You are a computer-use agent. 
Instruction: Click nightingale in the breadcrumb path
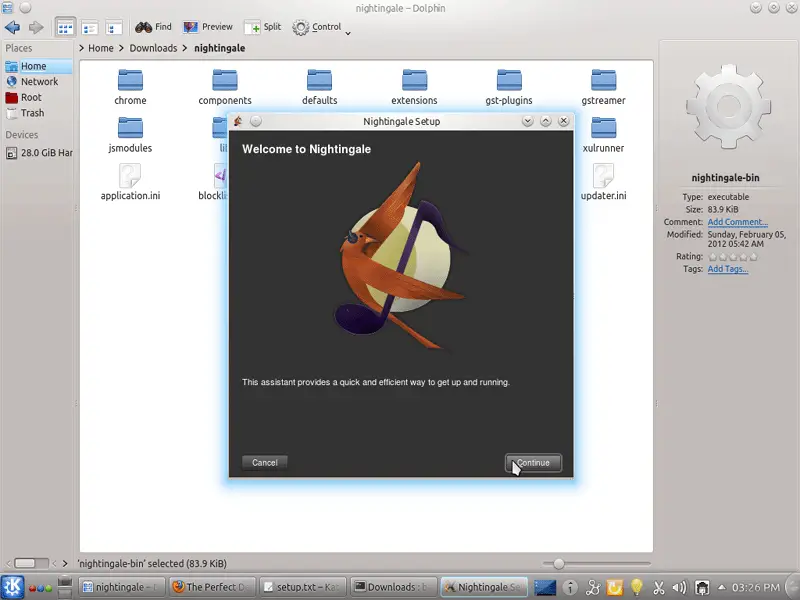click(x=219, y=48)
